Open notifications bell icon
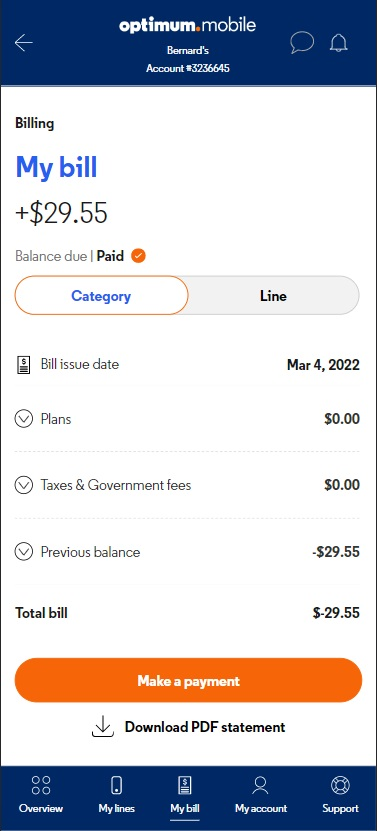 338,43
